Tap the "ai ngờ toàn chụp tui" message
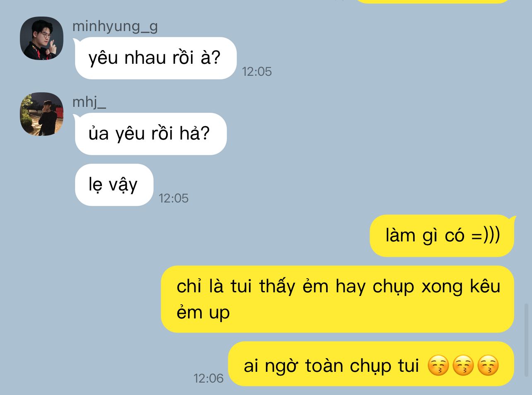The height and width of the screenshot is (395, 532). pyautogui.click(x=371, y=364)
